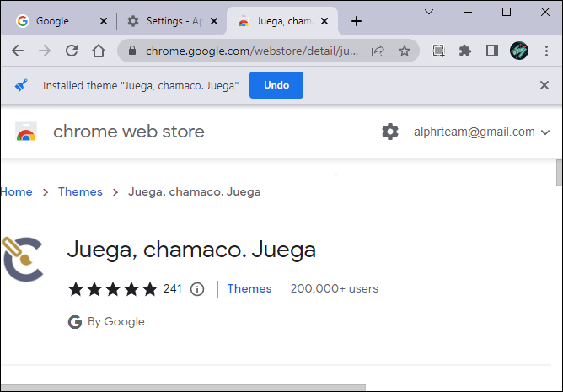
Task: Click the 200,000+ users text
Action: pos(335,289)
